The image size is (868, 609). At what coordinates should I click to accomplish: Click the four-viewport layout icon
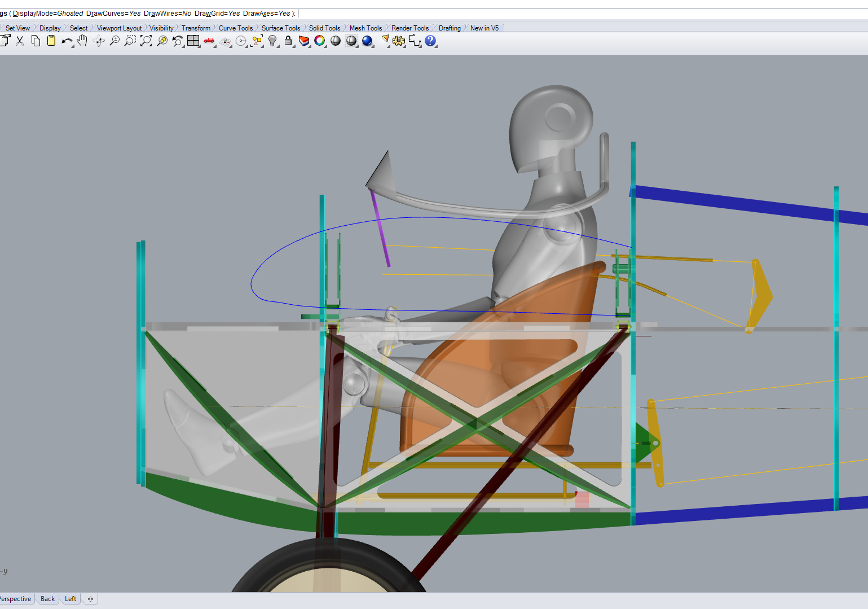coord(193,41)
